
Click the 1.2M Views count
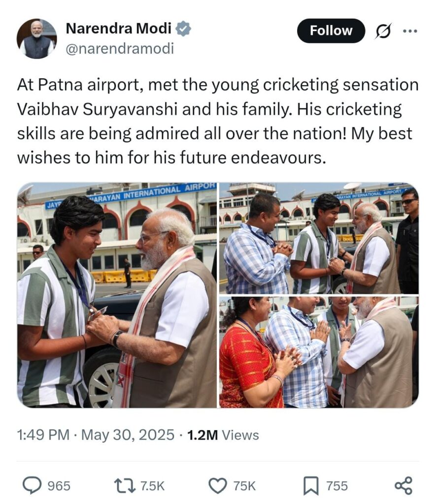pyautogui.click(x=223, y=435)
